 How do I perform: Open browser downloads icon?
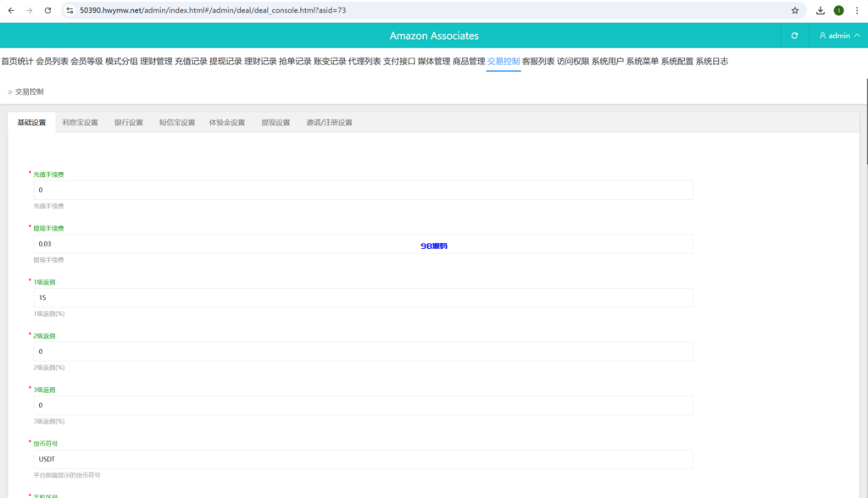point(821,10)
